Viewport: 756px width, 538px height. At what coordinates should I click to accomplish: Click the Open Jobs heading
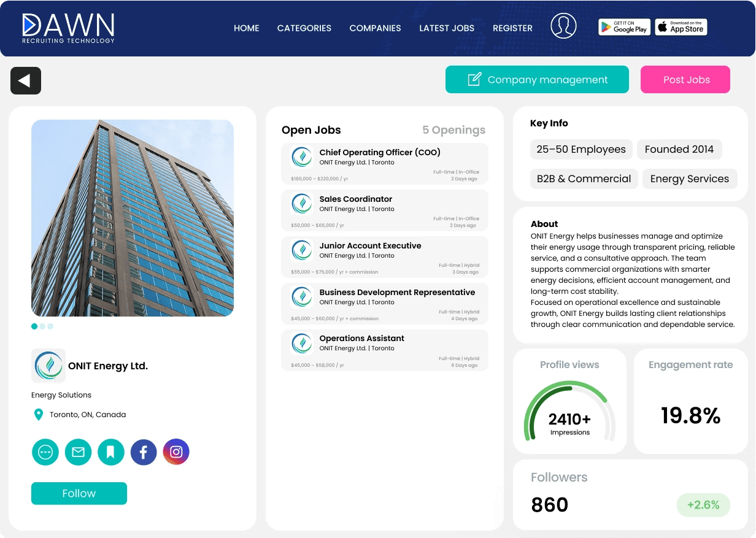311,130
